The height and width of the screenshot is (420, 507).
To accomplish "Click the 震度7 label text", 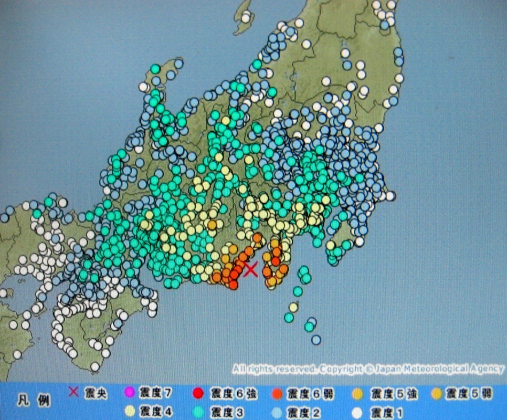I will click(155, 393).
